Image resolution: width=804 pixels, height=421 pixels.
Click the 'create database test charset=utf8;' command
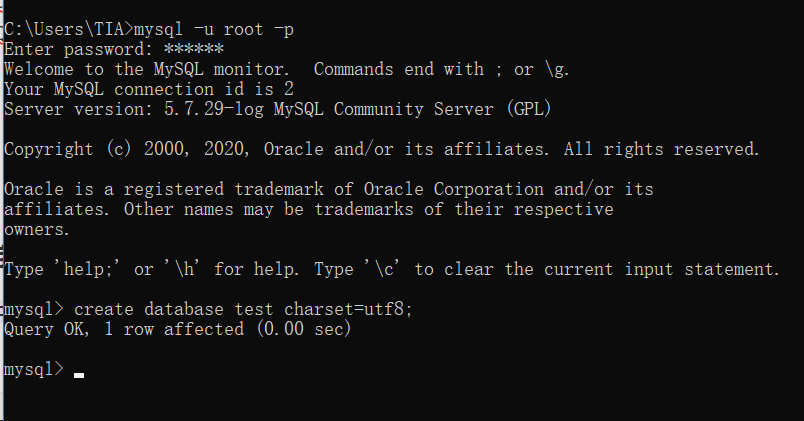click(x=243, y=309)
